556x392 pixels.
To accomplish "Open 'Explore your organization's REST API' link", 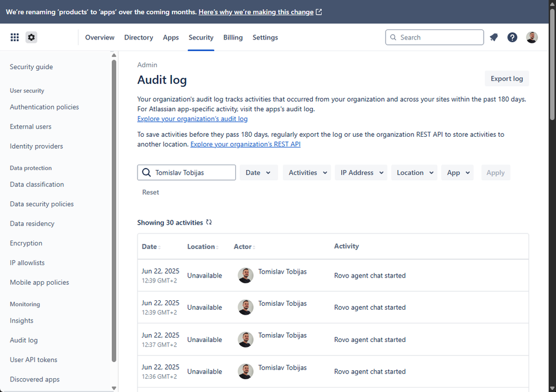I will click(x=245, y=144).
